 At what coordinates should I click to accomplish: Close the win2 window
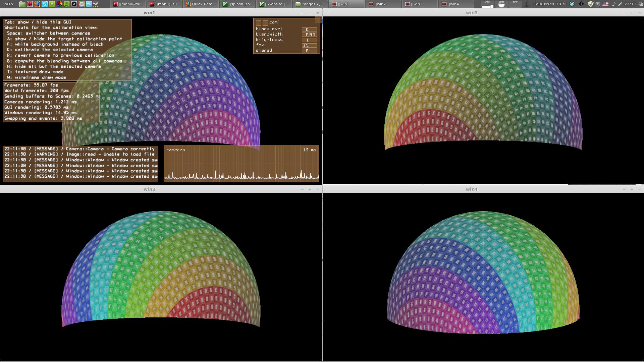tap(318, 189)
